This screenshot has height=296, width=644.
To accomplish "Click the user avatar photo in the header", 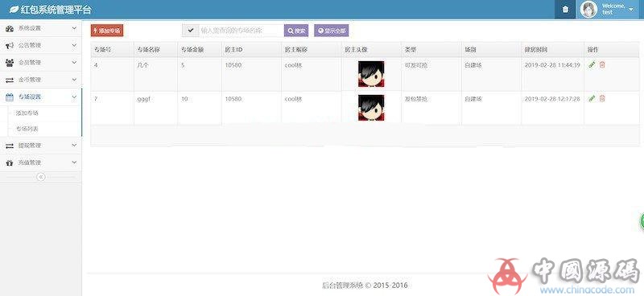I will tap(588, 10).
